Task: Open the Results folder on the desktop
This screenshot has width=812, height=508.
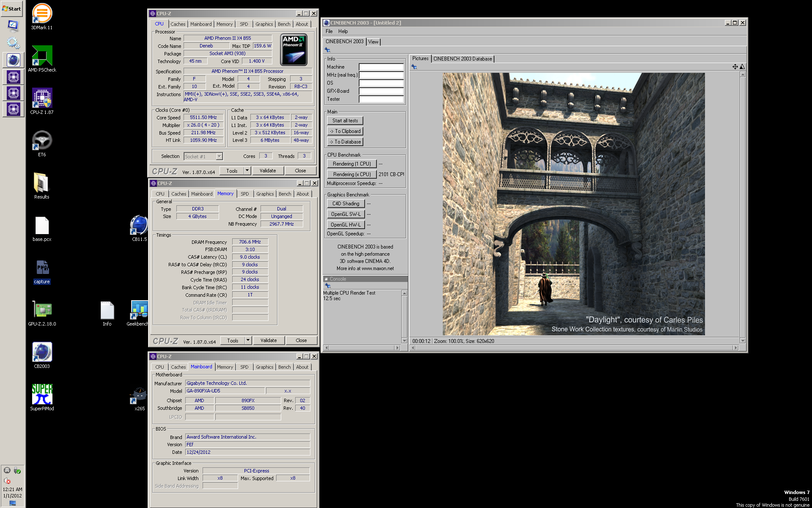Action: click(42, 186)
